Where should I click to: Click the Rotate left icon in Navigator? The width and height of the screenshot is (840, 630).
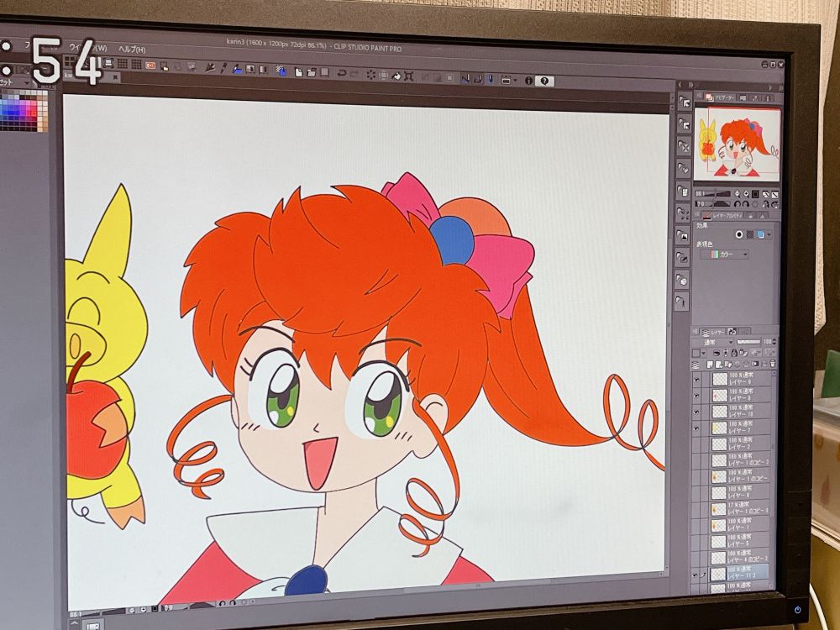[x=738, y=204]
